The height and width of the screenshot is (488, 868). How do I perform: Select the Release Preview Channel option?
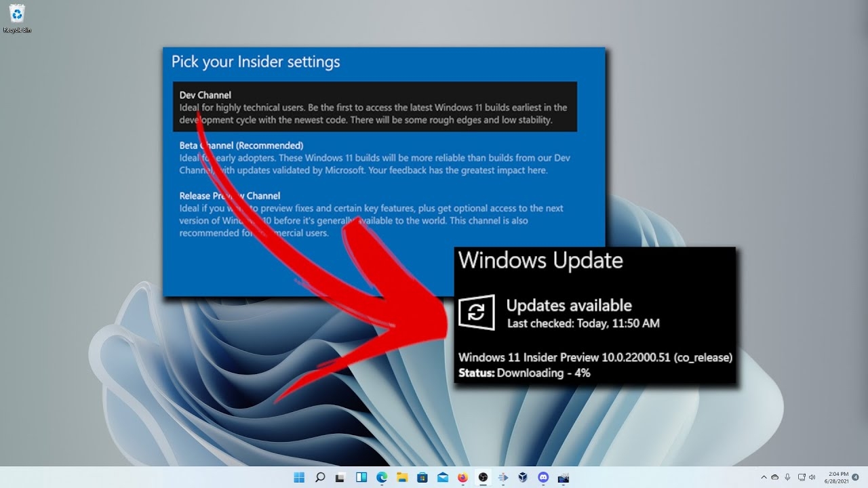pos(373,213)
